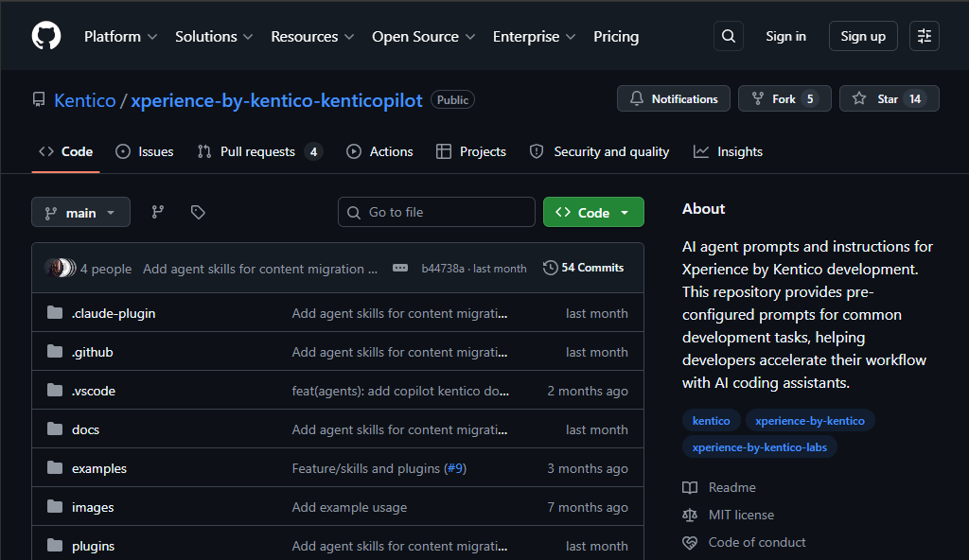Click the Readme book icon

coord(690,488)
